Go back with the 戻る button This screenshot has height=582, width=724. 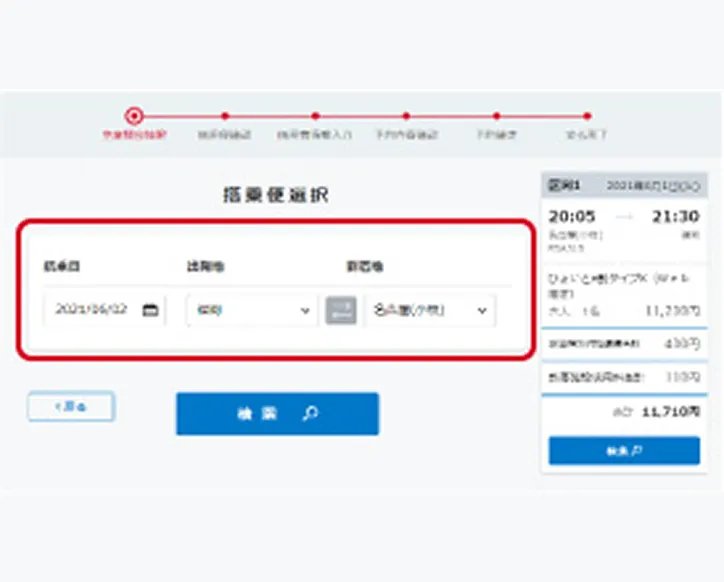(x=70, y=406)
